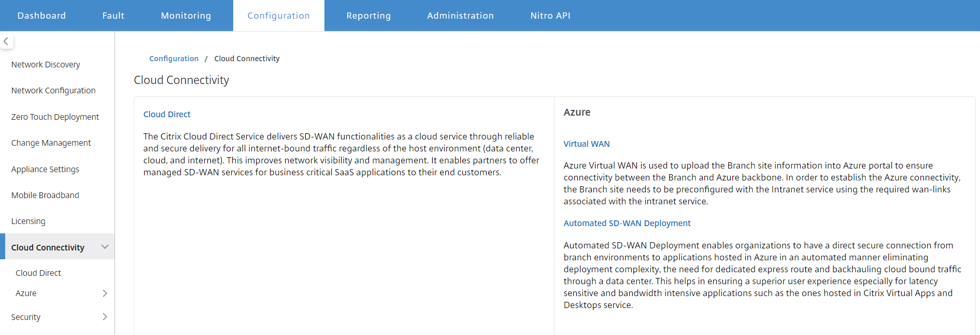Screen dimensions: 980x335
Task: Expand the Azure submenu chevron
Action: tap(105, 294)
